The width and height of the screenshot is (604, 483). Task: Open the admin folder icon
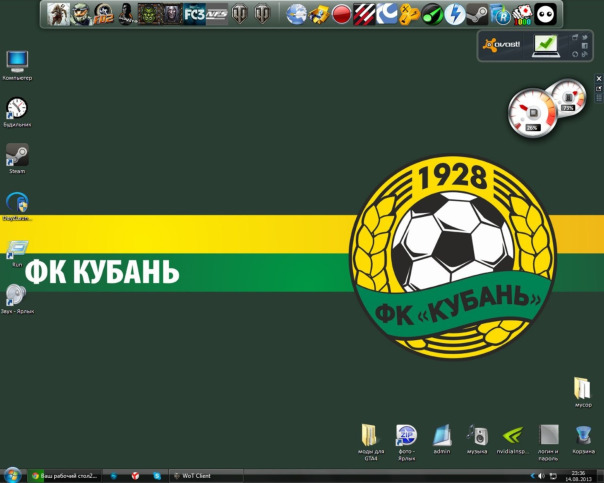click(x=442, y=439)
